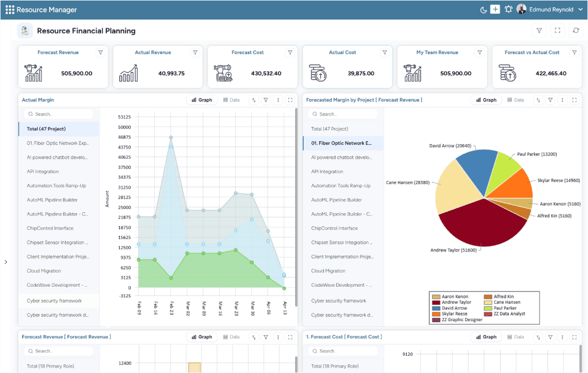Switch Forecasted Margin panel to Data view
Viewport: 588px width, 373px height.
point(516,100)
